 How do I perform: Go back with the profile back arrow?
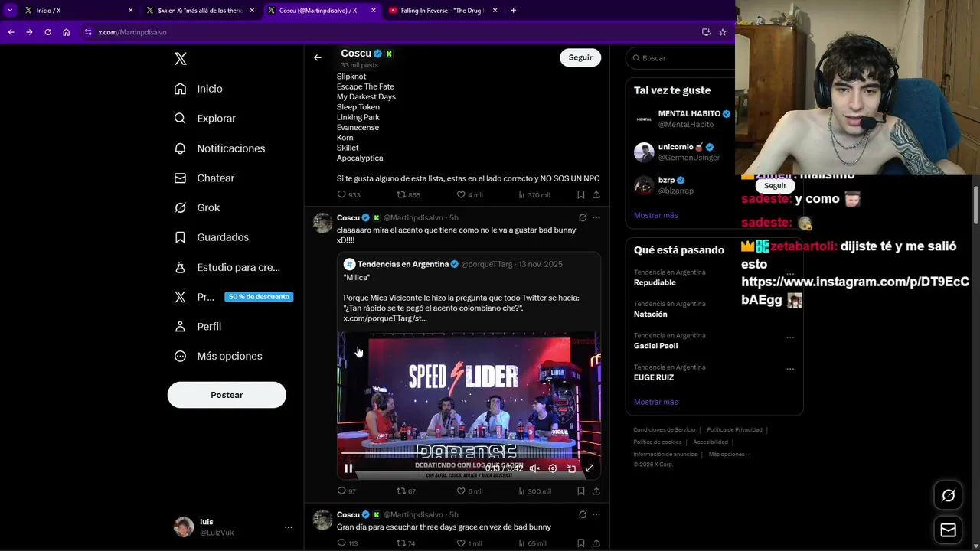318,57
